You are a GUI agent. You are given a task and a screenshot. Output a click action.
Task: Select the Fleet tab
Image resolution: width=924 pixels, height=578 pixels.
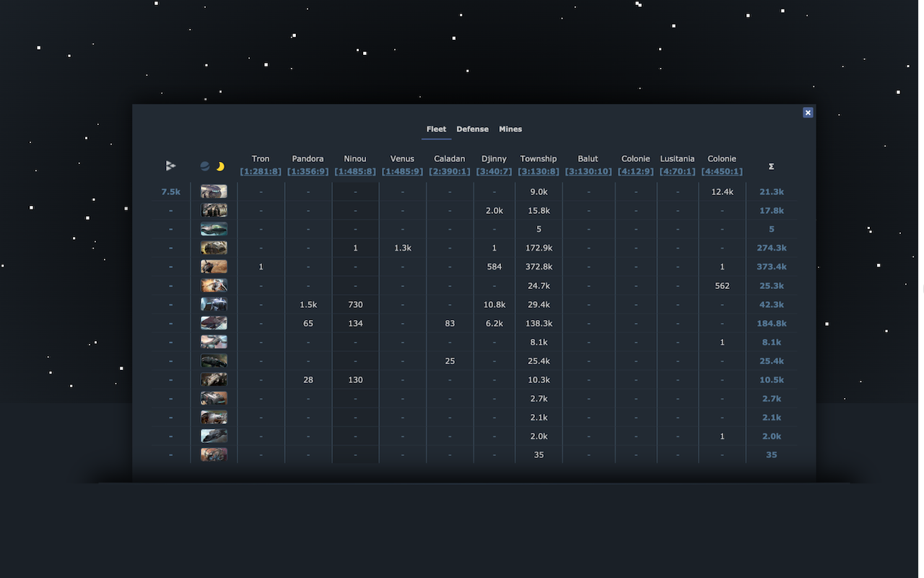[436, 129]
